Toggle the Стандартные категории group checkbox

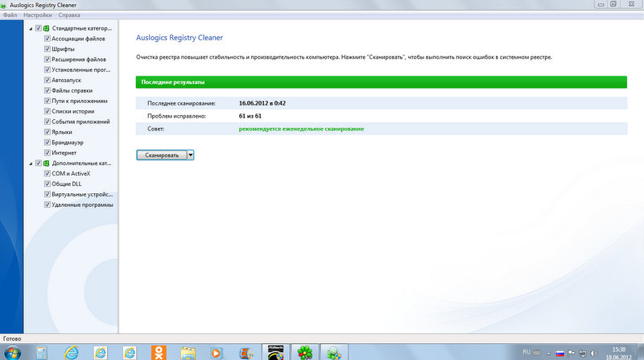point(39,28)
